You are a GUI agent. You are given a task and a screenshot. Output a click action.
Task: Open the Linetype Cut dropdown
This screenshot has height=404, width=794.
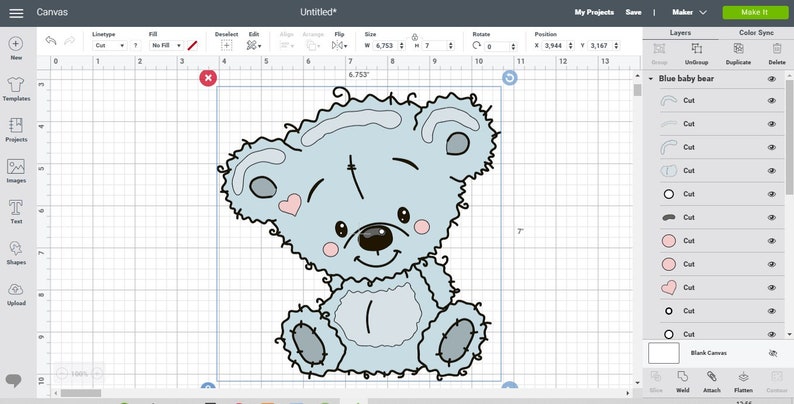point(110,46)
